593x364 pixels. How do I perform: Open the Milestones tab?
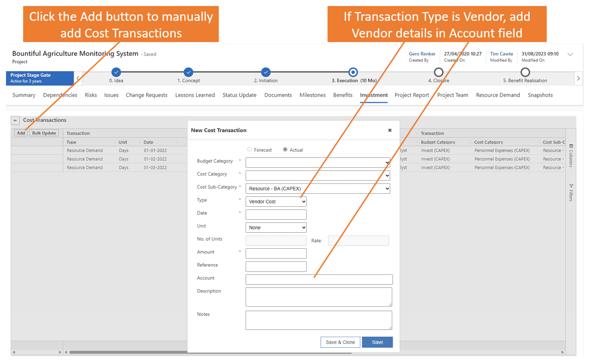pos(312,95)
